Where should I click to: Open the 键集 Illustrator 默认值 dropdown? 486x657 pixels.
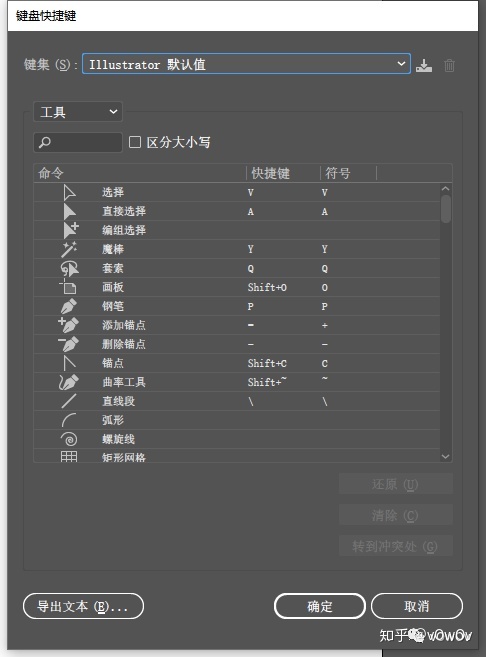pos(246,64)
